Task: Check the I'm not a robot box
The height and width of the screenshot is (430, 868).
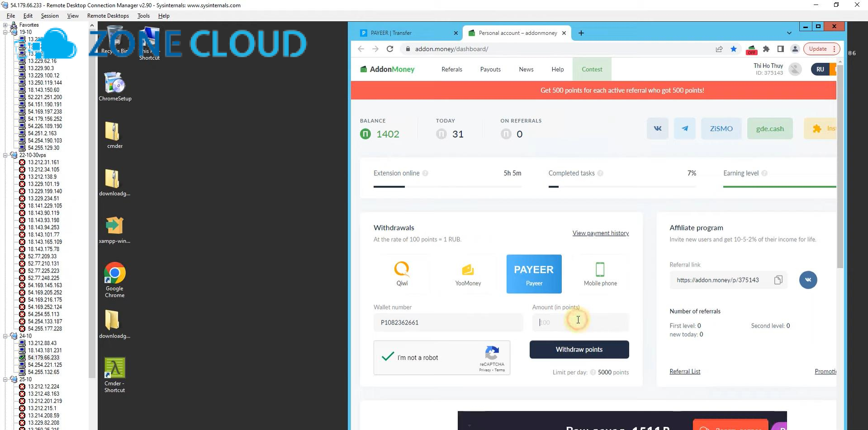Action: point(388,357)
